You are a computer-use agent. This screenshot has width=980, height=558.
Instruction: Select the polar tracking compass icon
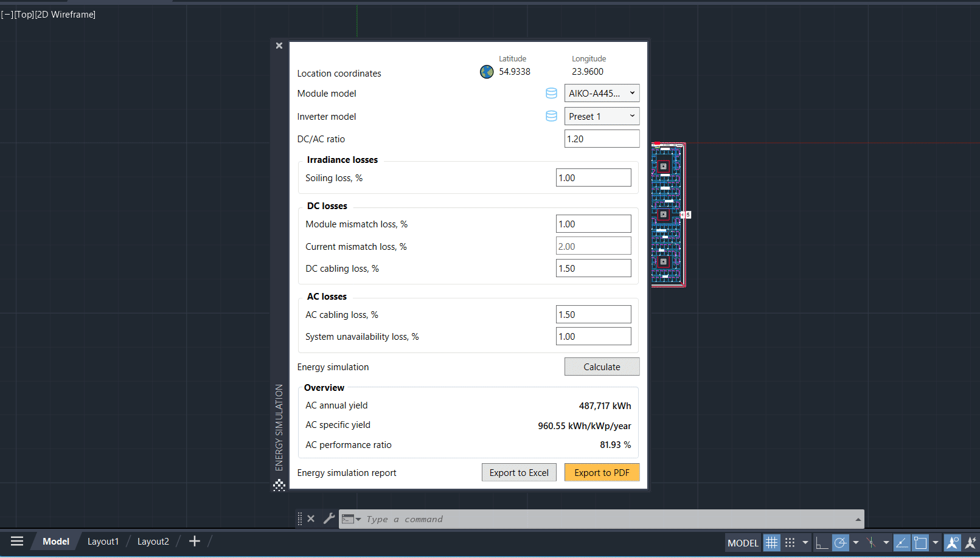840,542
